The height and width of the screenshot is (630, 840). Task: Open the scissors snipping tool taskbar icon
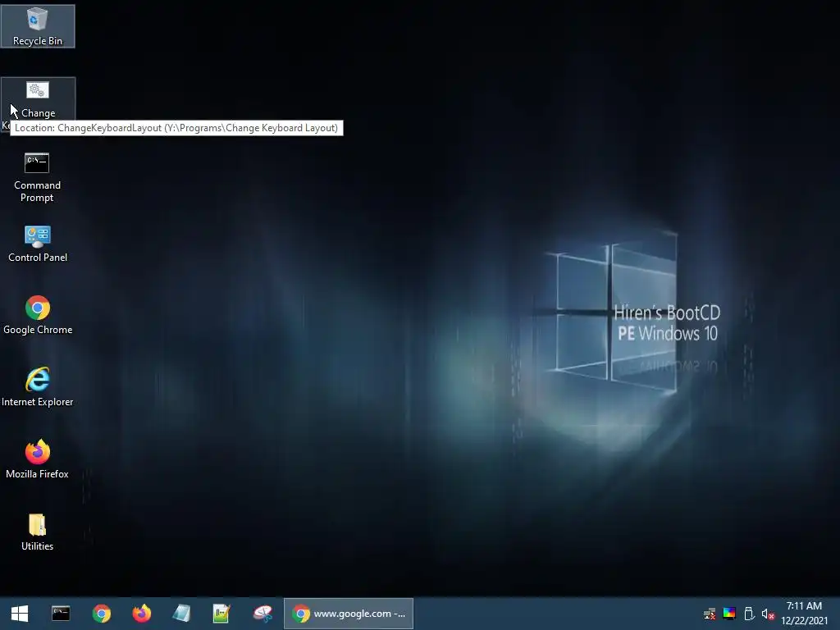262,614
